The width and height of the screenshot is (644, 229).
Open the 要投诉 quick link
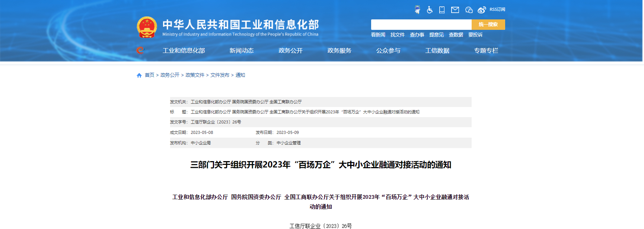(x=475, y=35)
